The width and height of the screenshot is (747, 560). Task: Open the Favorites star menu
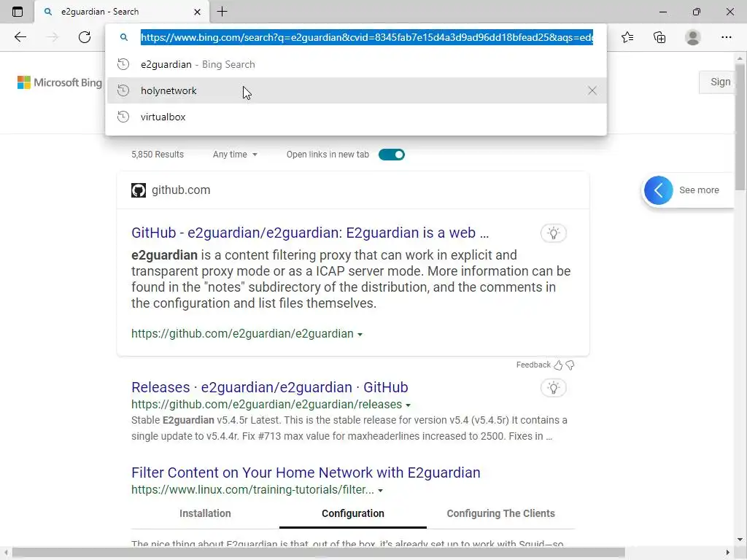point(627,37)
